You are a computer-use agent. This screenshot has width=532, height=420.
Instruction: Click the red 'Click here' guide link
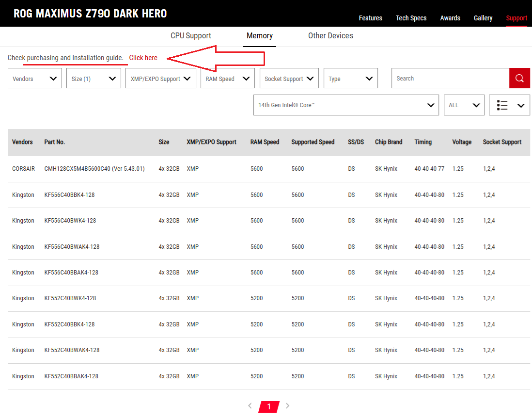143,58
